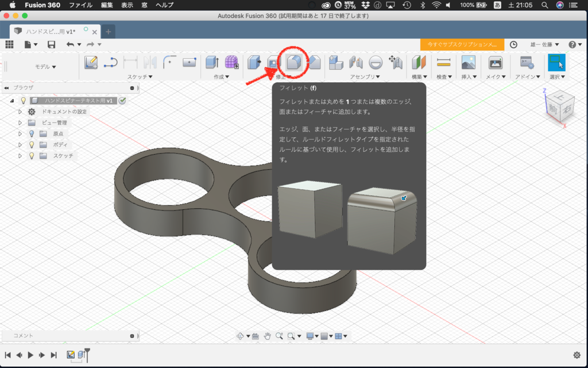Expand the スケッチ folder arrow
The image size is (588, 368).
pos(20,155)
